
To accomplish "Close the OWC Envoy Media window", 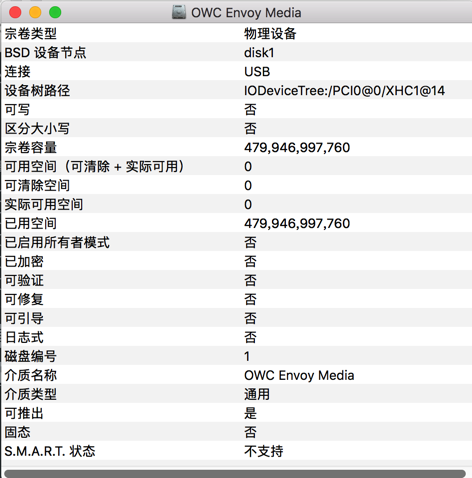I will 15,13.
